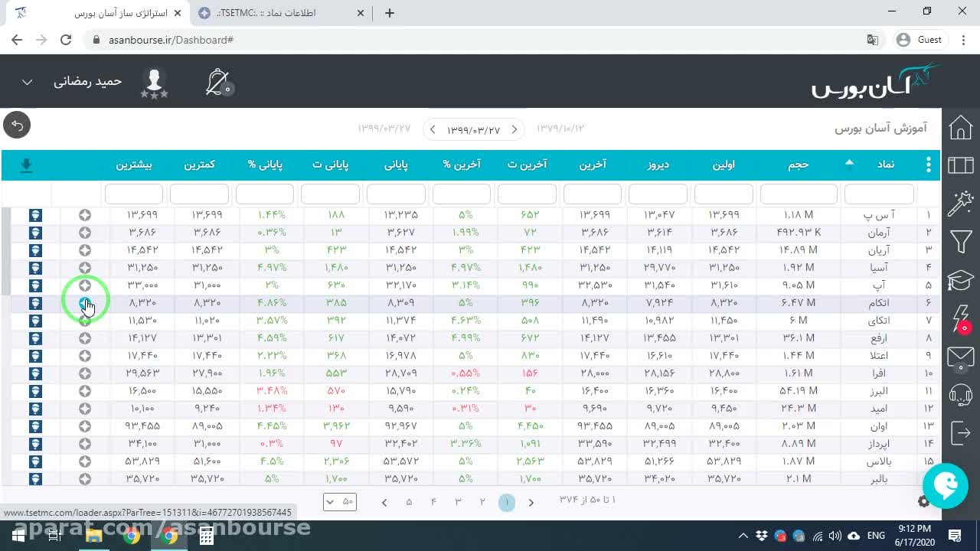Viewport: 980px width, 551px height.
Task: Open the Guest browser profile button
Action: coord(920,40)
